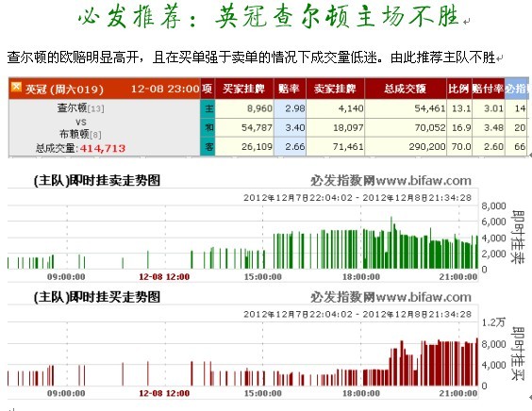The width and height of the screenshot is (532, 411).
Task: Click the draw odds value 3.40
Action: coord(294,128)
